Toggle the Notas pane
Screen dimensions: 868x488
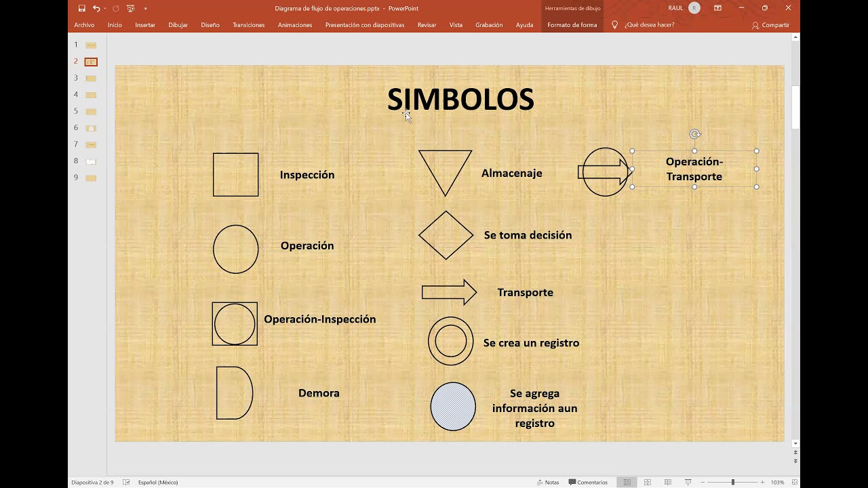(x=547, y=483)
